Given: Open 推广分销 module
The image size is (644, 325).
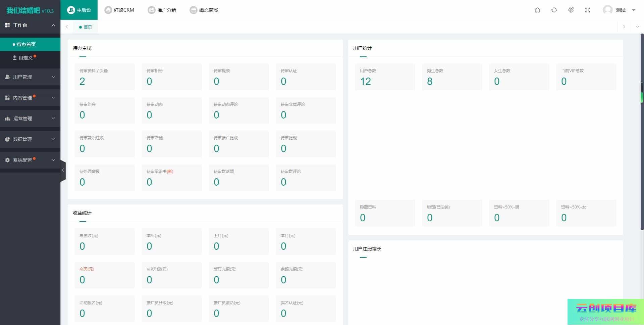Looking at the screenshot, I should click(x=162, y=10).
